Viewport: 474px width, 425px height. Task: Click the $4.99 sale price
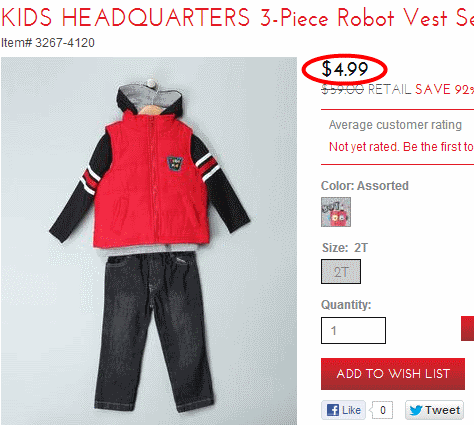click(x=345, y=69)
